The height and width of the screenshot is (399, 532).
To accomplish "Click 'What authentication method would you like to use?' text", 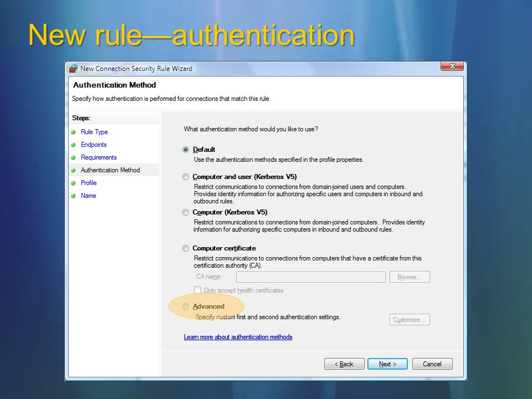I will (250, 129).
